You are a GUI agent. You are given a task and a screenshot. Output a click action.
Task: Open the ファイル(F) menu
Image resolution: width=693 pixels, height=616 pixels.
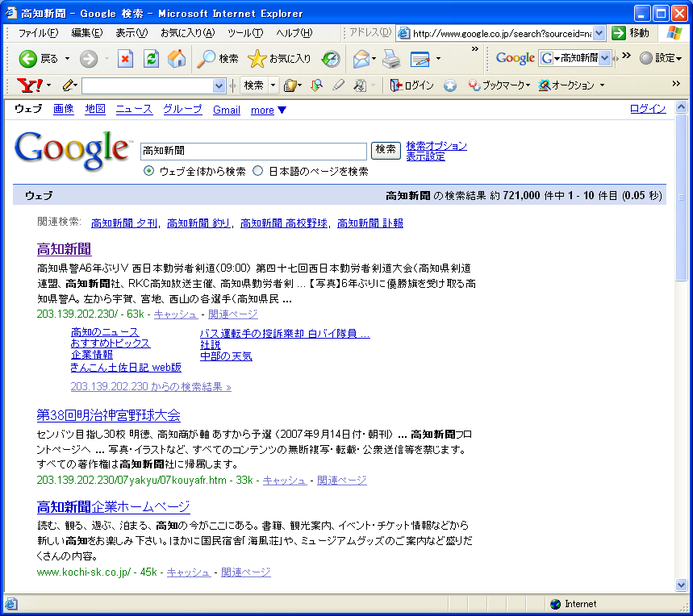(x=38, y=33)
